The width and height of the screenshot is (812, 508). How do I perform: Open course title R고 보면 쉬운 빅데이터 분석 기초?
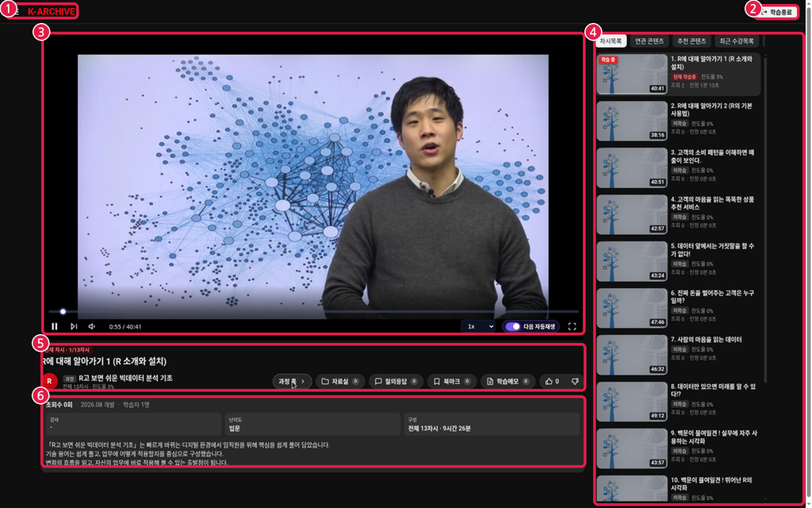[x=125, y=378]
